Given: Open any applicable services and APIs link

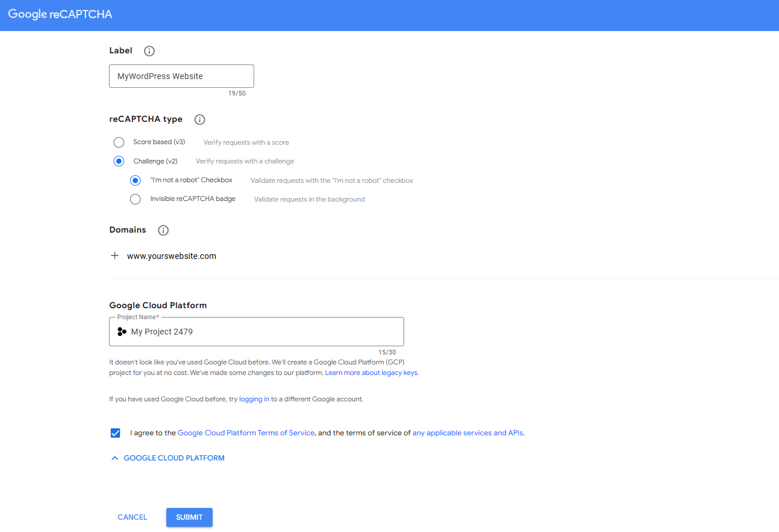Looking at the screenshot, I should (x=468, y=433).
